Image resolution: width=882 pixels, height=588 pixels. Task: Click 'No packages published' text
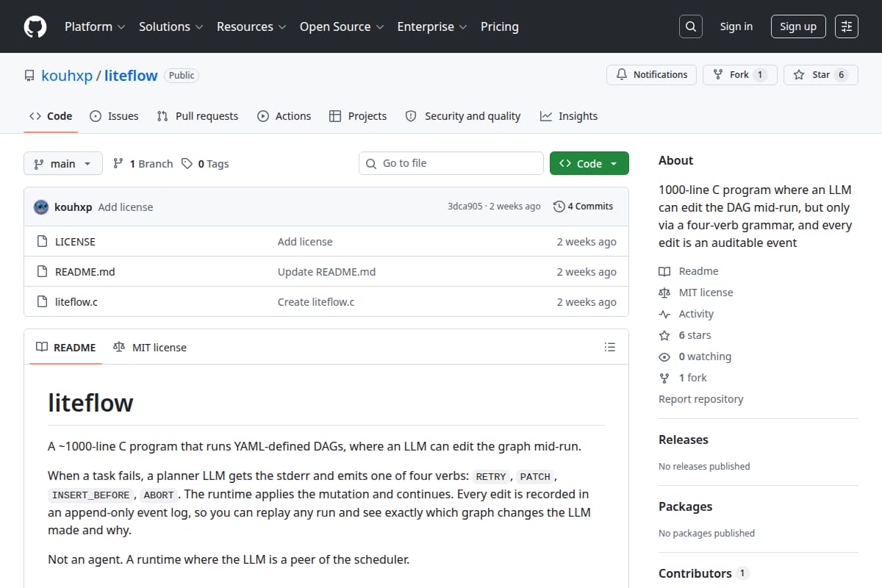point(706,533)
